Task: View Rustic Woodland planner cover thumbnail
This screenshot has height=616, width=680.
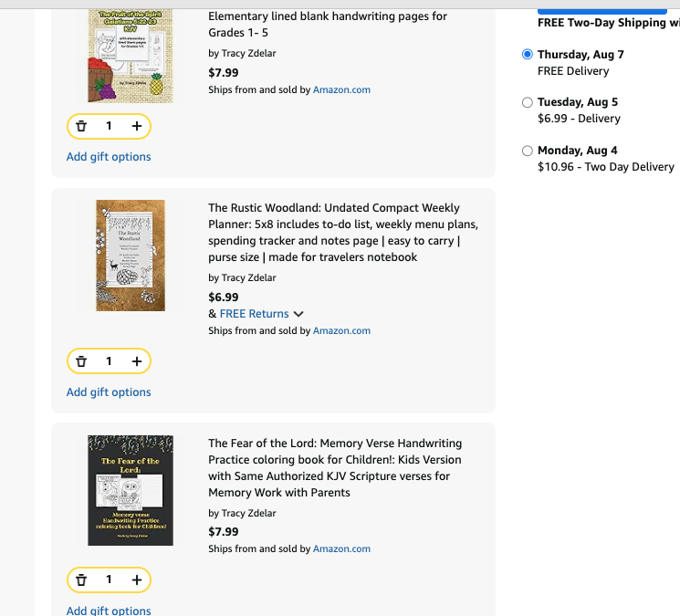Action: [131, 256]
